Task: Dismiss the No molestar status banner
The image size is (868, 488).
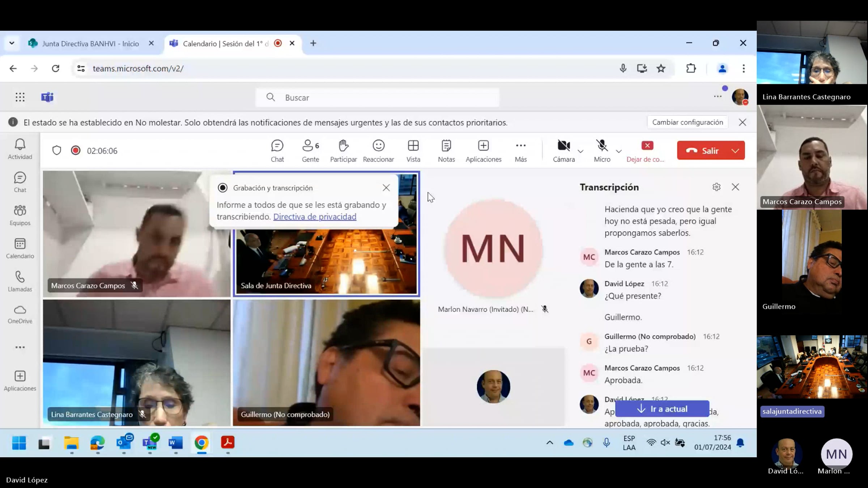Action: (x=743, y=122)
